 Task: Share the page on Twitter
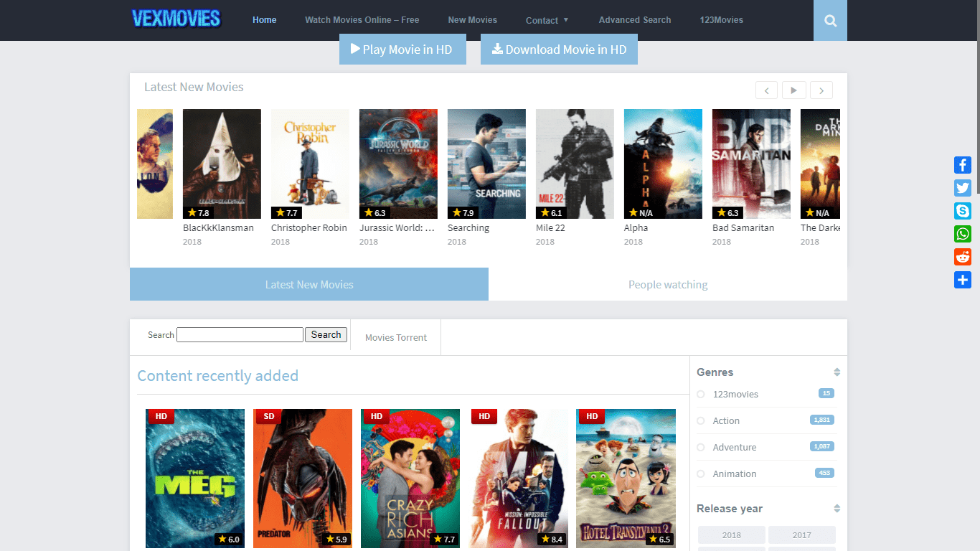963,188
